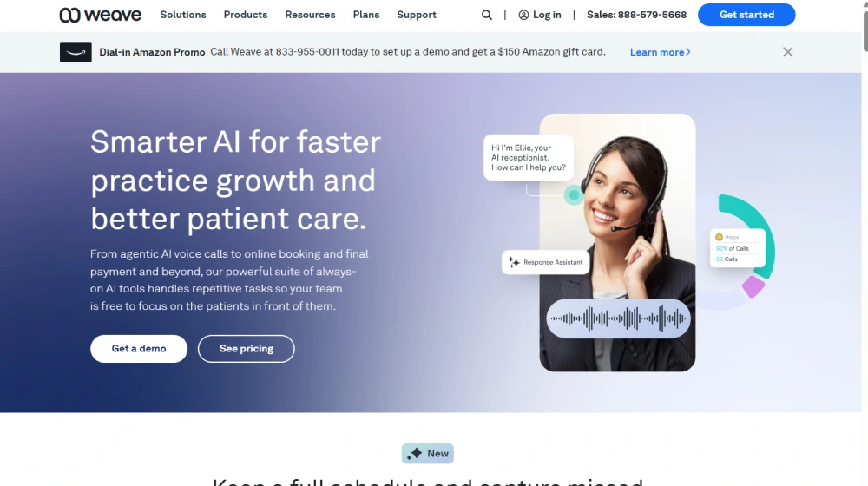Expand the Products menu
Viewport: 868px width, 486px height.
click(x=246, y=15)
